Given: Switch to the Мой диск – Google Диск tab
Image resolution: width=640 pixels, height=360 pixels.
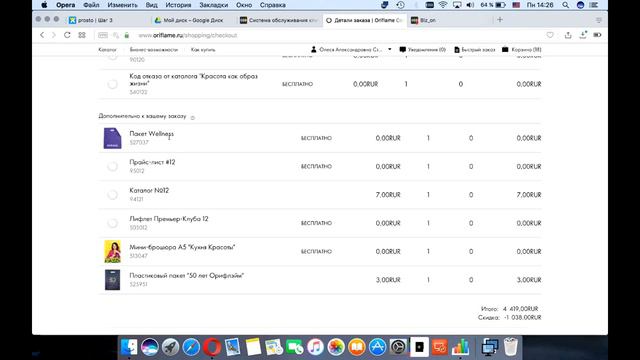Looking at the screenshot, I should click(193, 20).
